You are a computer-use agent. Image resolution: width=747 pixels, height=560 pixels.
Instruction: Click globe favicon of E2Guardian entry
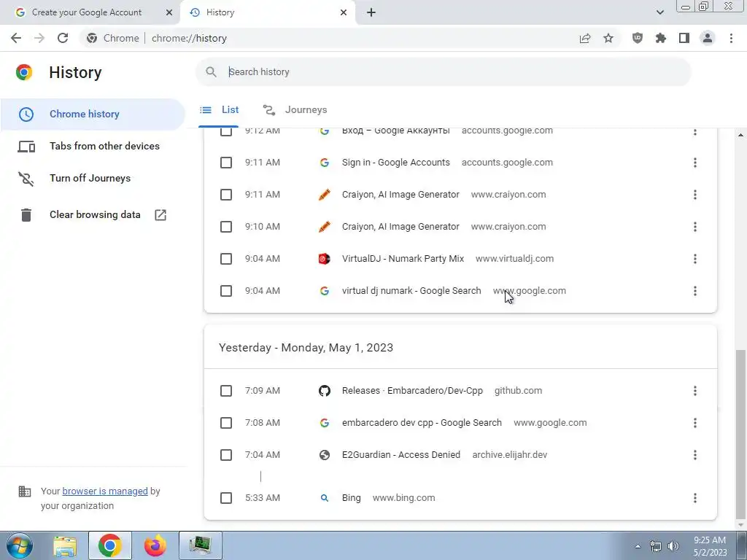[325, 455]
